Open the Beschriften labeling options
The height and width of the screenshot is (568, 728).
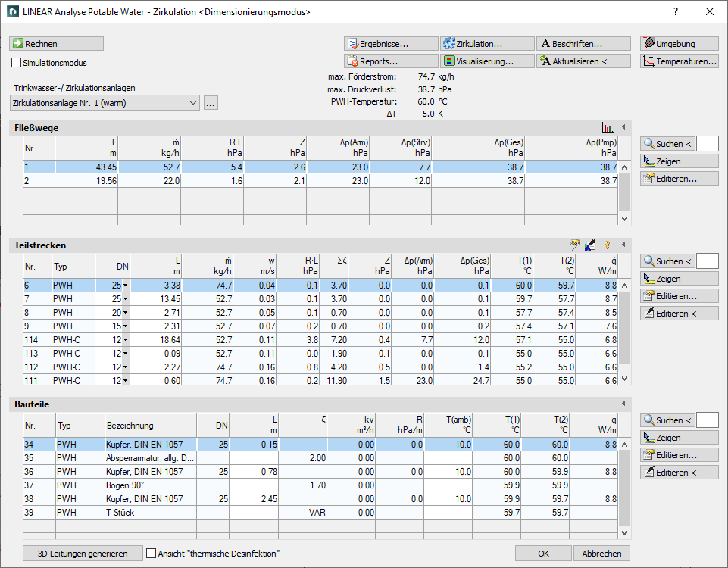click(x=583, y=44)
